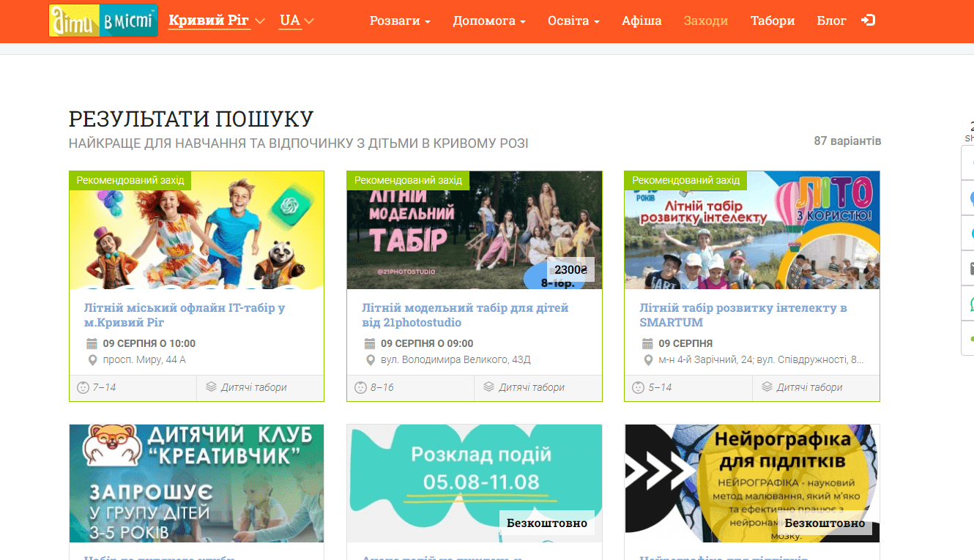Click location pin beside вул. Володимира Великого
This screenshot has height=560, width=974.
coord(370,360)
